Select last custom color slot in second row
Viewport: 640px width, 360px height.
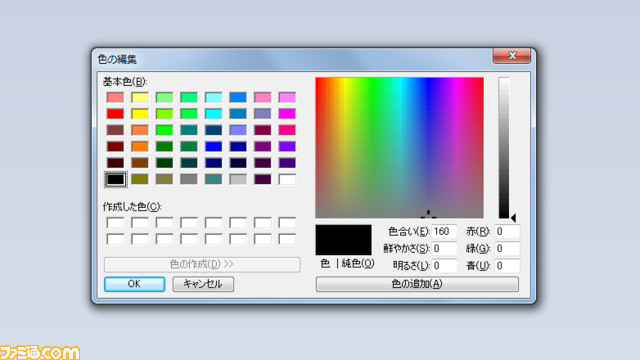[287, 239]
